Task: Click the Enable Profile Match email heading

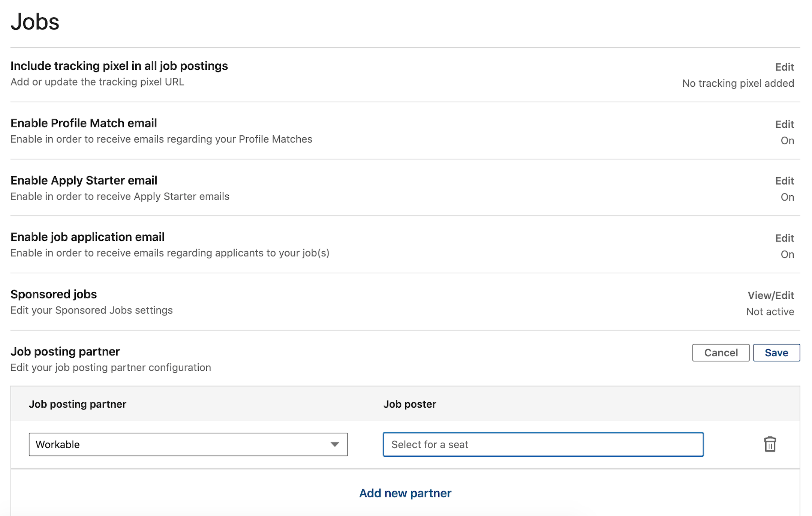Action: [x=84, y=123]
